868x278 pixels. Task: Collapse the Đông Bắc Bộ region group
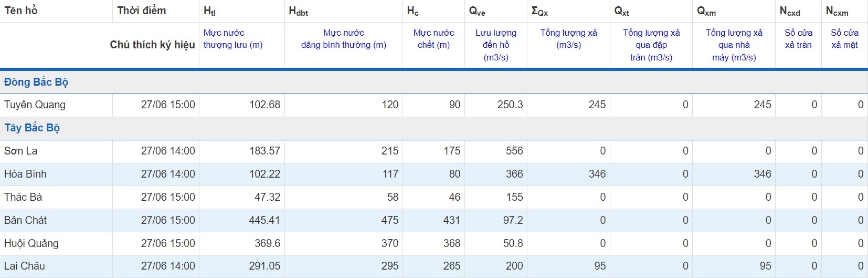(36, 82)
